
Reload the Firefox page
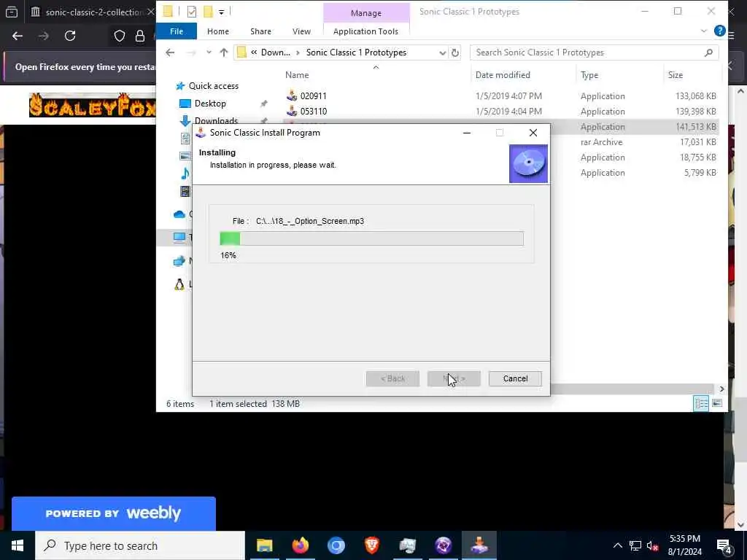tap(70, 36)
